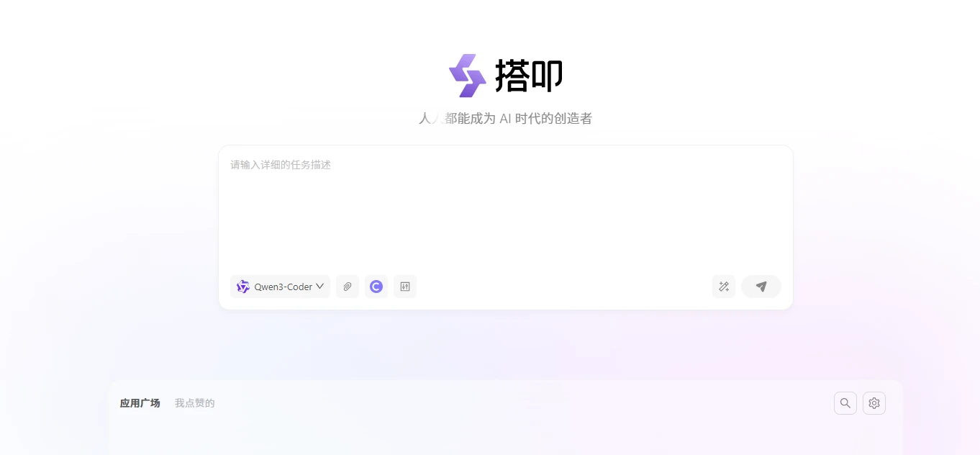Click the 请输入详细的任务描述 placeholder text
980x455 pixels.
pos(281,165)
